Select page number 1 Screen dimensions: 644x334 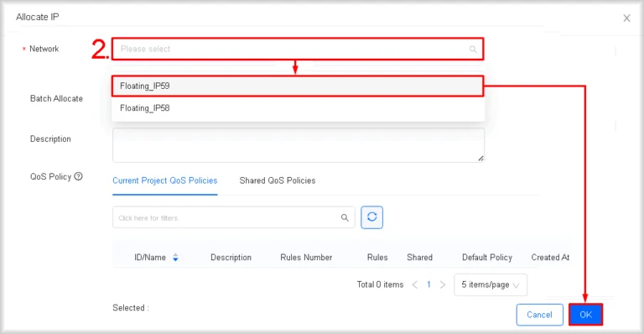428,284
